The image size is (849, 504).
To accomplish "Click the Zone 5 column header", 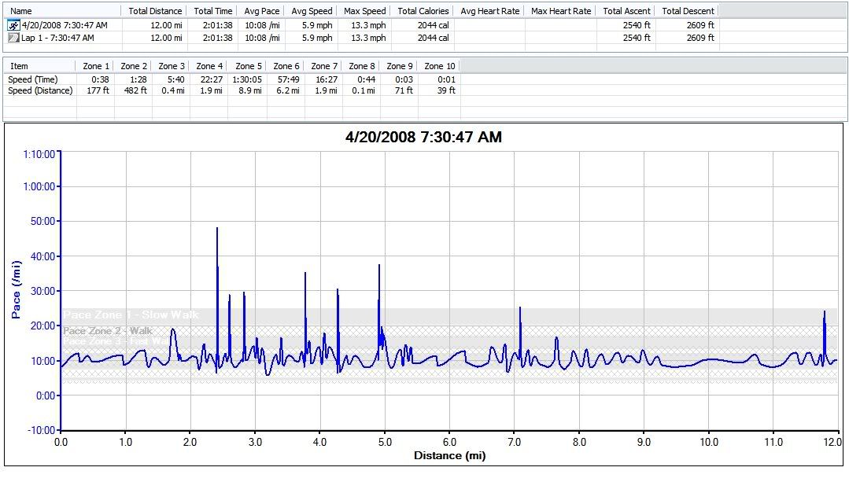I will 247,66.
